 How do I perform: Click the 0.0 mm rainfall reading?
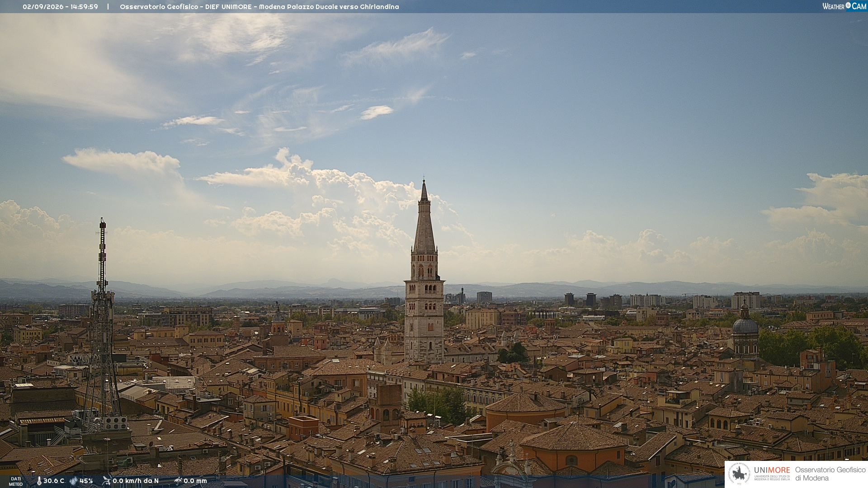click(x=195, y=481)
